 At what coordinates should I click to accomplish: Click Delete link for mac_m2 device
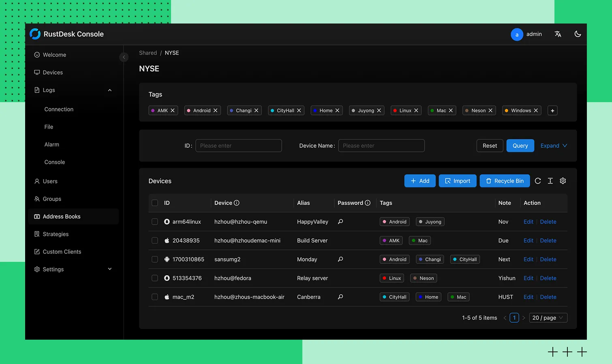pyautogui.click(x=548, y=297)
